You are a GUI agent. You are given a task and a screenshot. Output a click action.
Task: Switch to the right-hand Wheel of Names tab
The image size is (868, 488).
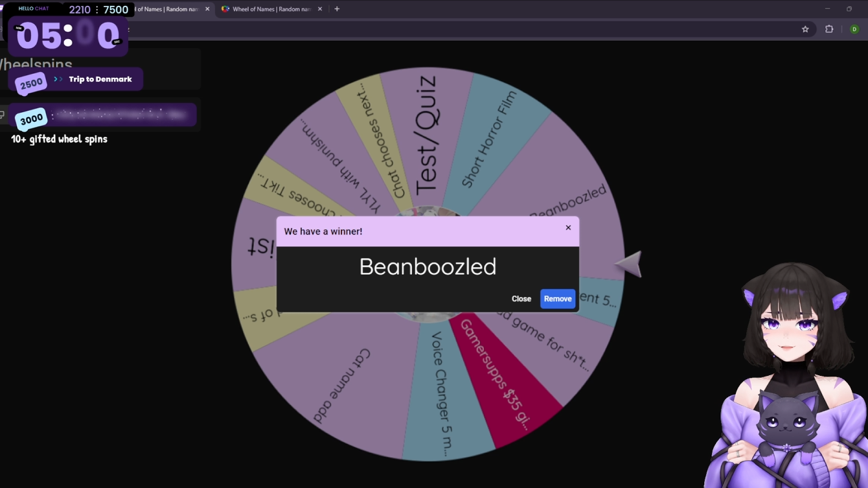tap(271, 9)
